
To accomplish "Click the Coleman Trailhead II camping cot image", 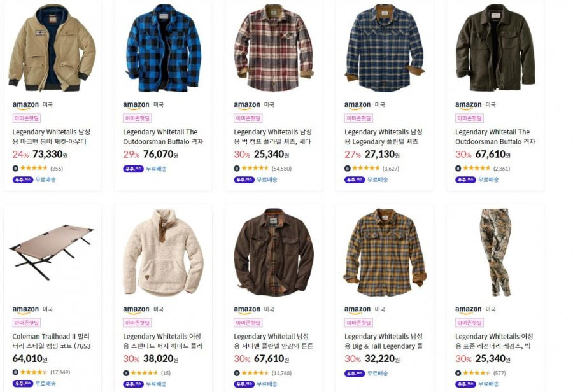I will click(52, 252).
